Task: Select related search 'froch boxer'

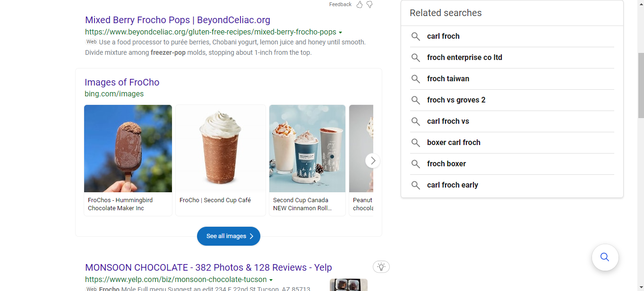Action: point(447,164)
